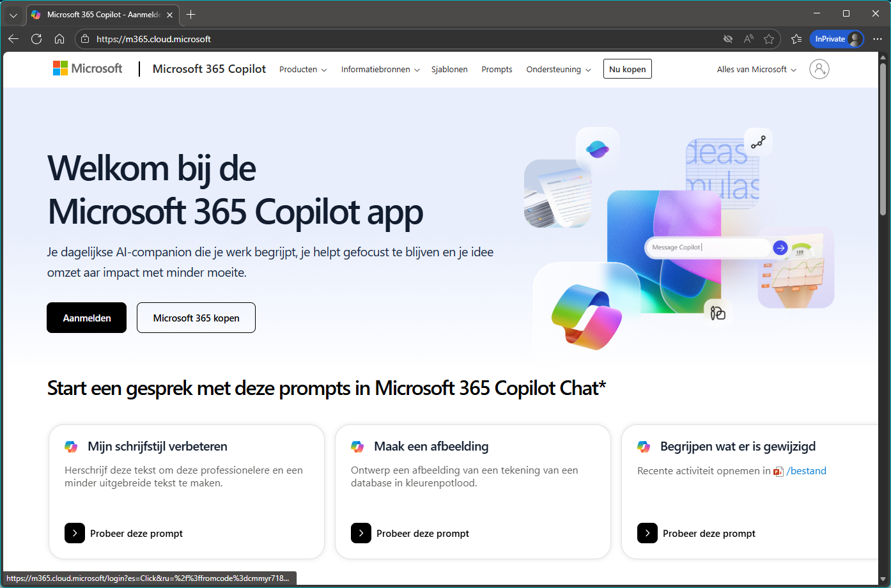This screenshot has height=588, width=891.
Task: Minimize the browser window
Action: [x=817, y=13]
